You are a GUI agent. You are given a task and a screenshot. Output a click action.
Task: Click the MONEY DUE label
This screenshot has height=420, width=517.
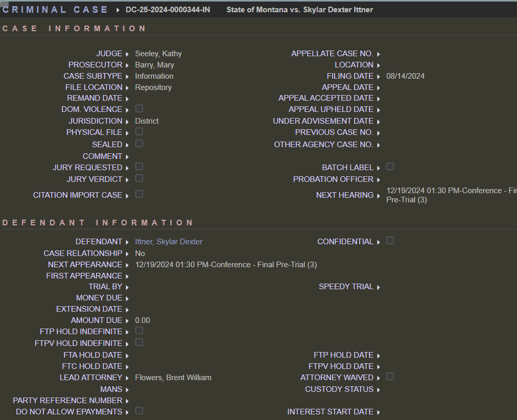[99, 298]
